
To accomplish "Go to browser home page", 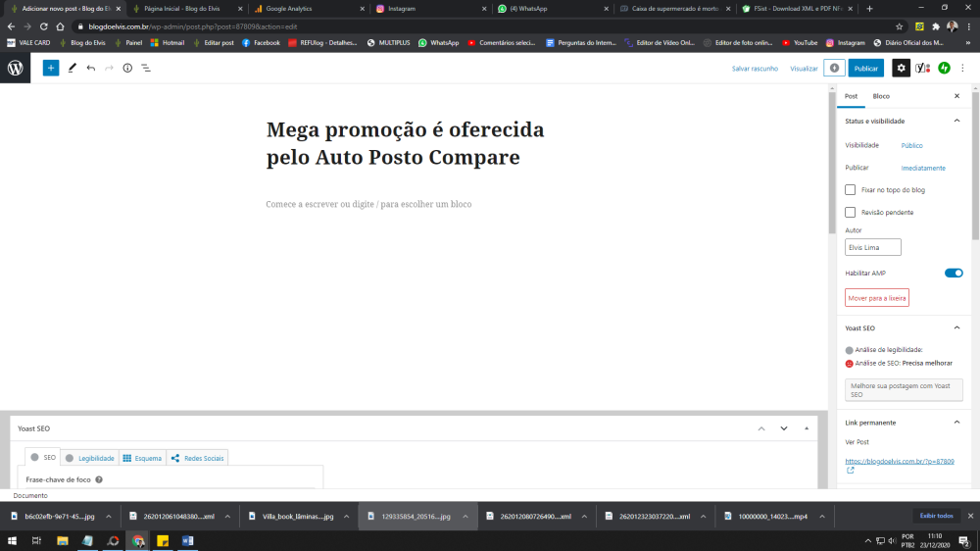I will click(x=60, y=26).
